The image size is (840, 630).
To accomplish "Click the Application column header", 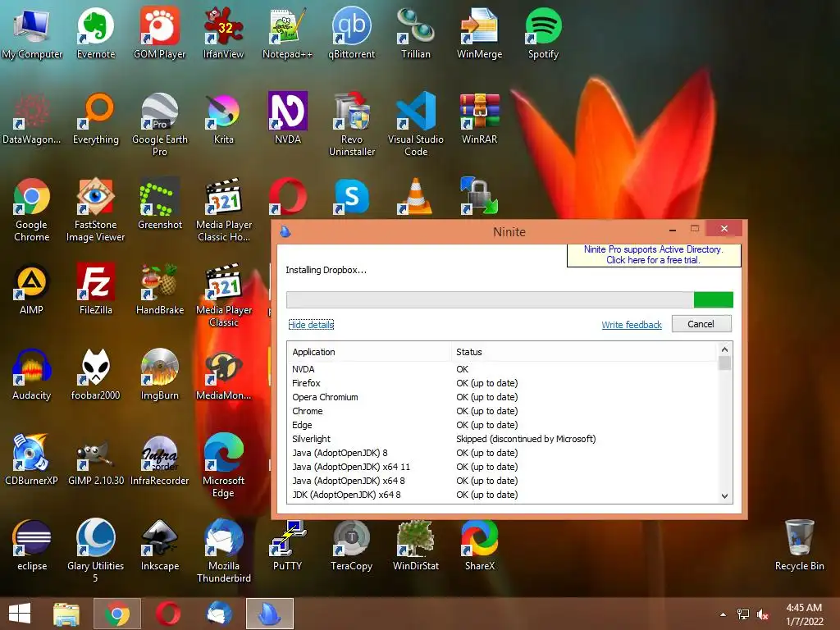I will [370, 352].
